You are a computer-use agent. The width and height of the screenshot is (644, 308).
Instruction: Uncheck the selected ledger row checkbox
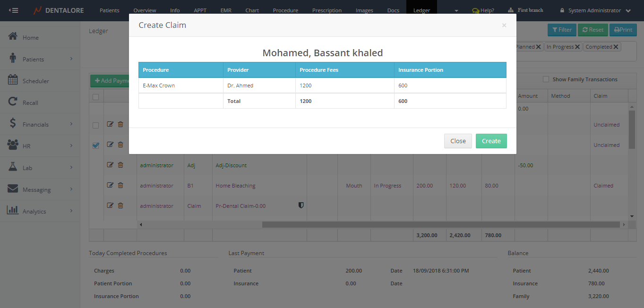pos(96,145)
